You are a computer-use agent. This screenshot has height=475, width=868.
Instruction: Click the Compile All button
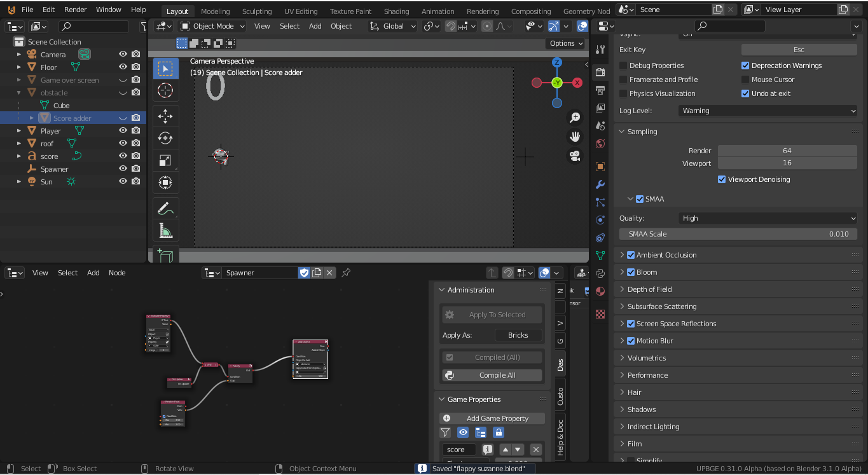(492, 375)
